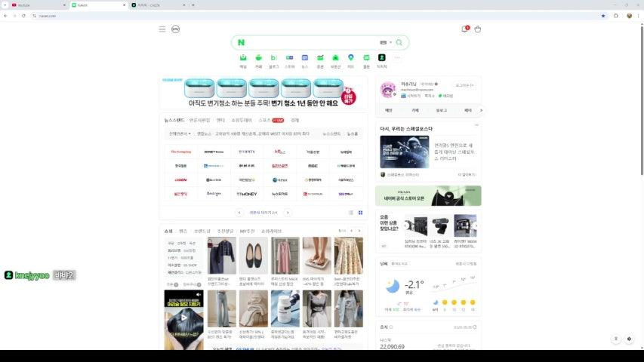Viewport: 644px width, 362px height.
Task: Select the Shopping Live tab
Action: click(x=272, y=231)
